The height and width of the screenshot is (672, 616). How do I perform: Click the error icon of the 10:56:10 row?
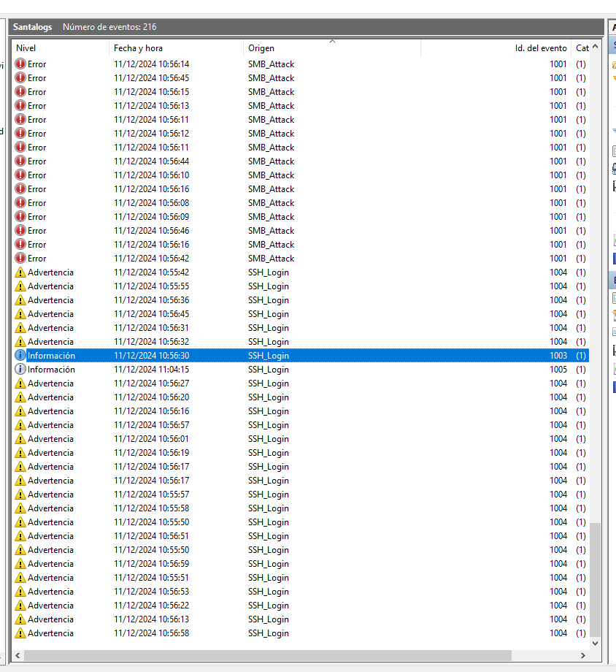tap(20, 175)
